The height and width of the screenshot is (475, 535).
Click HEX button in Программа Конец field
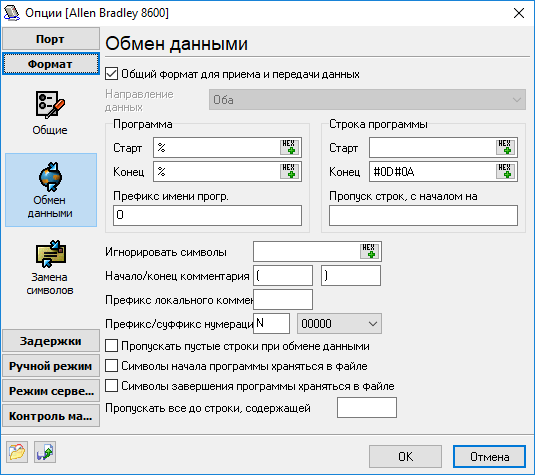[289, 171]
